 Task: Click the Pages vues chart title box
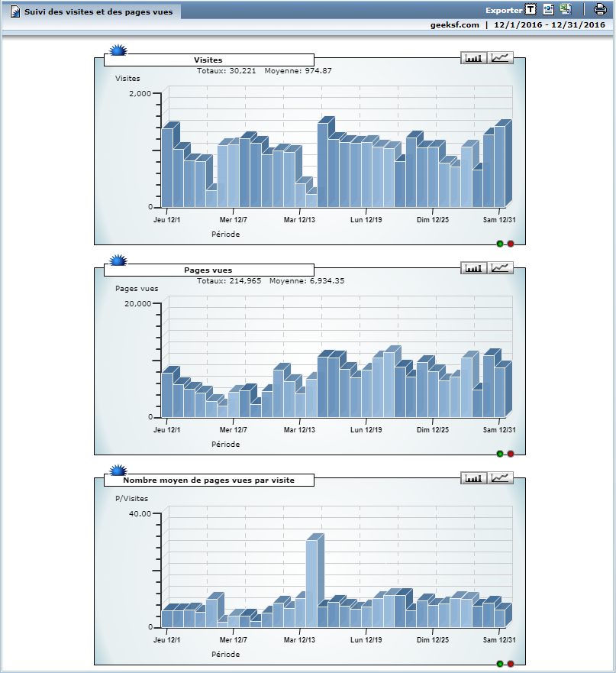tap(209, 270)
